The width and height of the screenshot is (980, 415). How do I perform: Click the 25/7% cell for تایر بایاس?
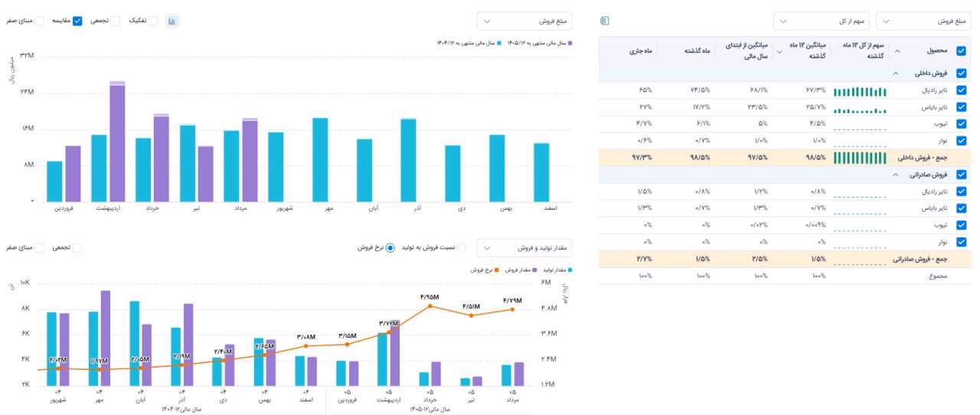click(816, 108)
